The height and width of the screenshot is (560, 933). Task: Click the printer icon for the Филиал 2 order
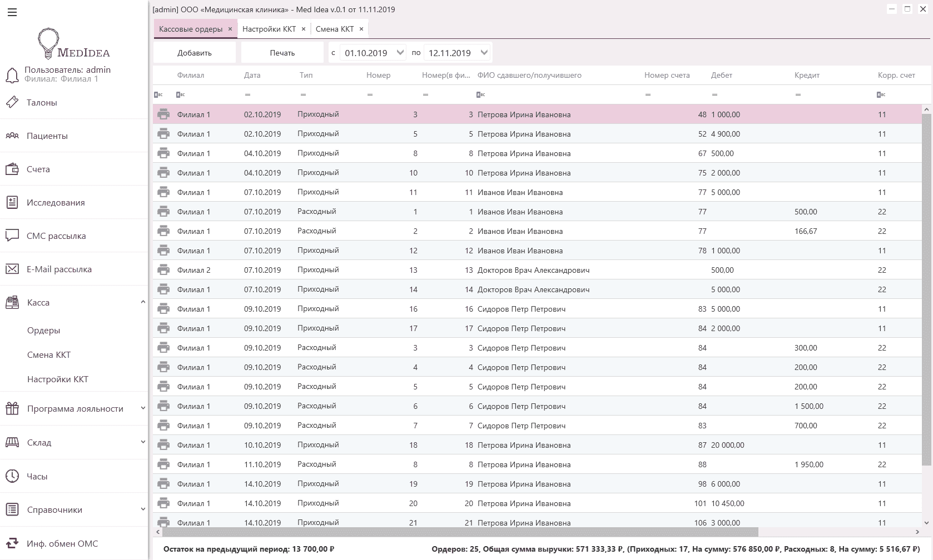click(163, 270)
